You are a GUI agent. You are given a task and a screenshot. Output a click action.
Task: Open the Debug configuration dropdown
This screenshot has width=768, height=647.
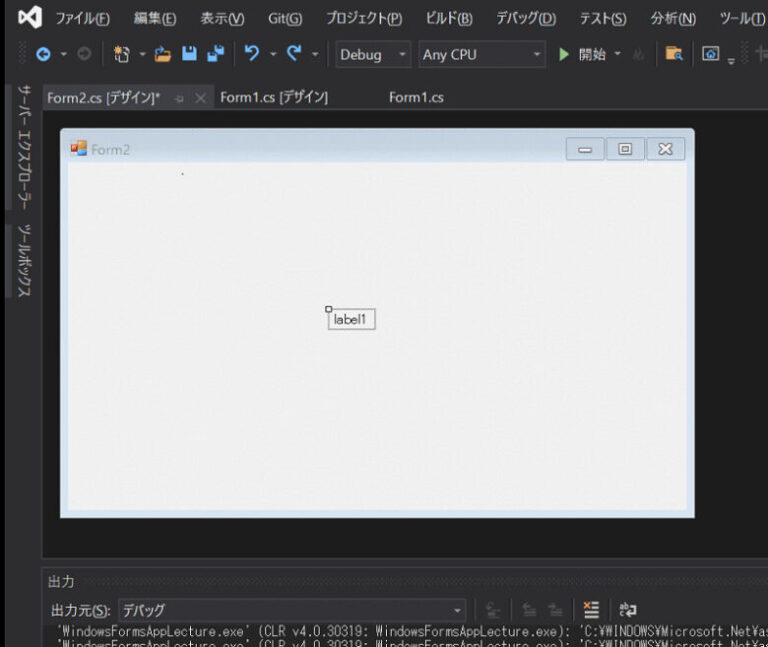click(x=373, y=54)
